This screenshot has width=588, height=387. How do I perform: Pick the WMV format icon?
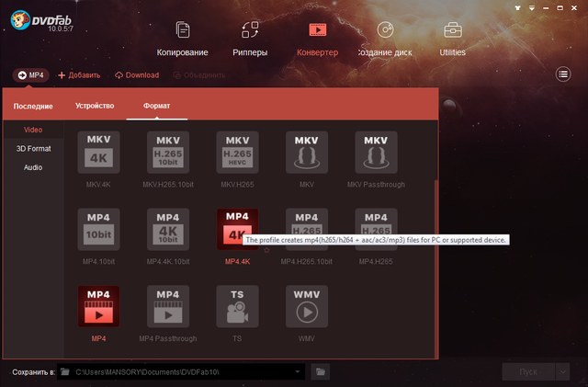click(307, 306)
